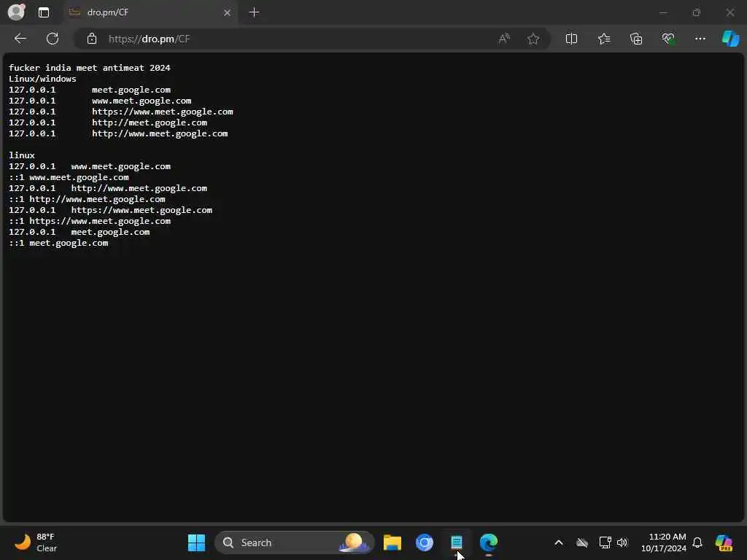Click the '::1 www.meet.google.com' line
The width and height of the screenshot is (747, 560).
pos(69,177)
